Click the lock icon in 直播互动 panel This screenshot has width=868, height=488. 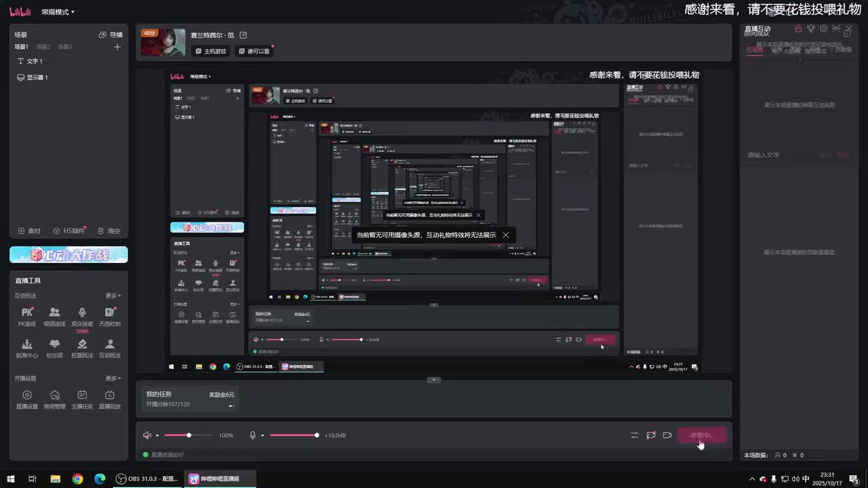tap(798, 28)
